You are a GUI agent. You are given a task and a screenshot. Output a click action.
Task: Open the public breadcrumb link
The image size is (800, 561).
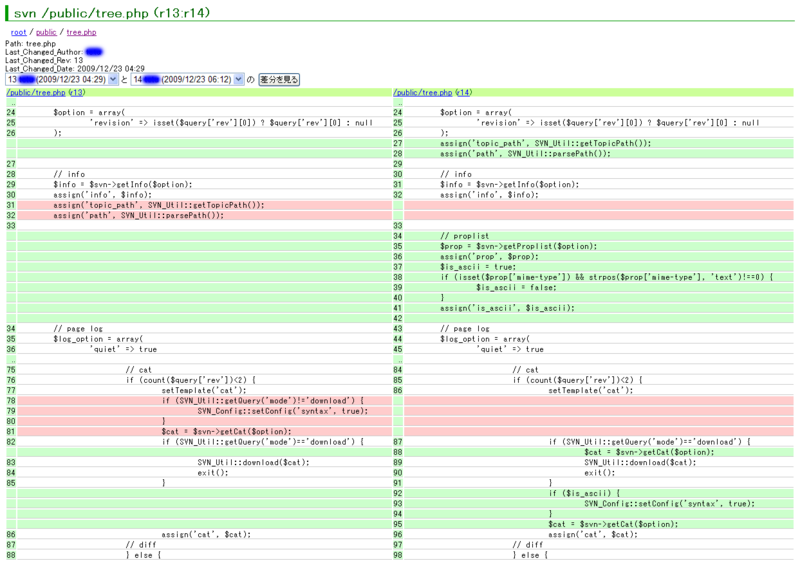point(46,32)
